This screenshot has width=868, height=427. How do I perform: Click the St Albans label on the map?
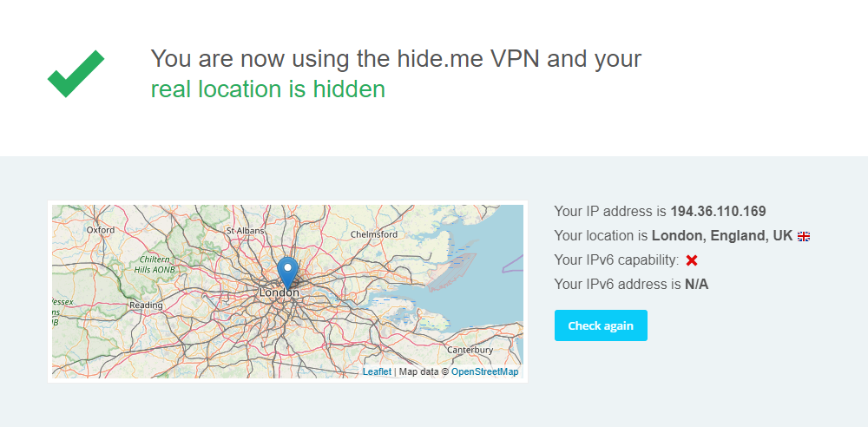click(246, 230)
